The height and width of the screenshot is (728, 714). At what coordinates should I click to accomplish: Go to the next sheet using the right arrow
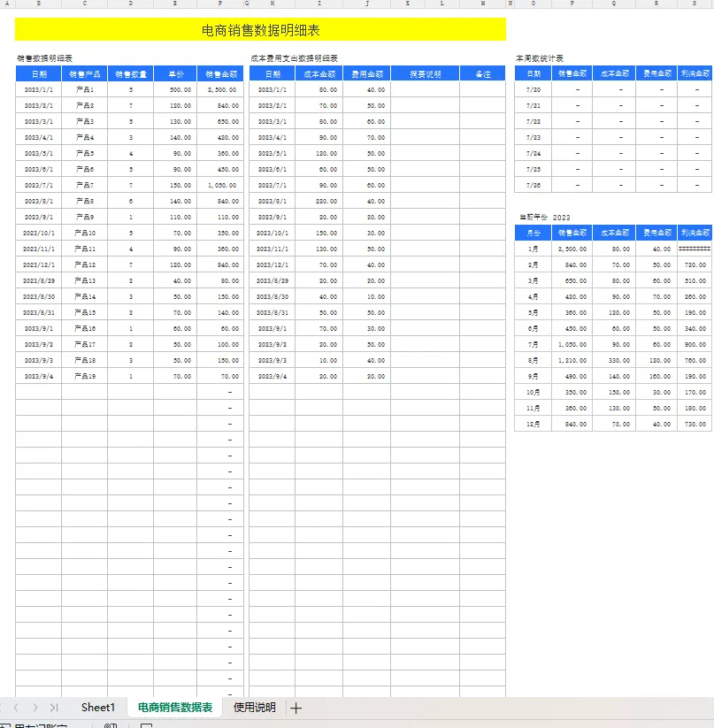tap(35, 708)
